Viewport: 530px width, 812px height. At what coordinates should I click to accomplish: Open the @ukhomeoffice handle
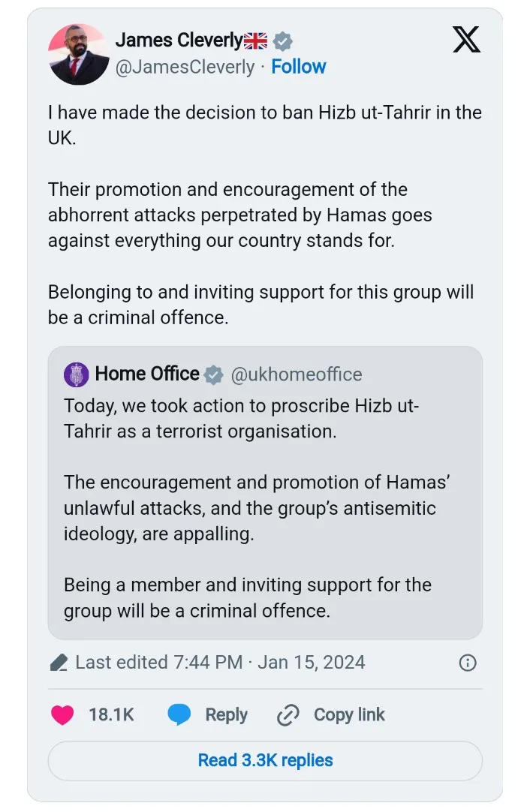tap(297, 374)
